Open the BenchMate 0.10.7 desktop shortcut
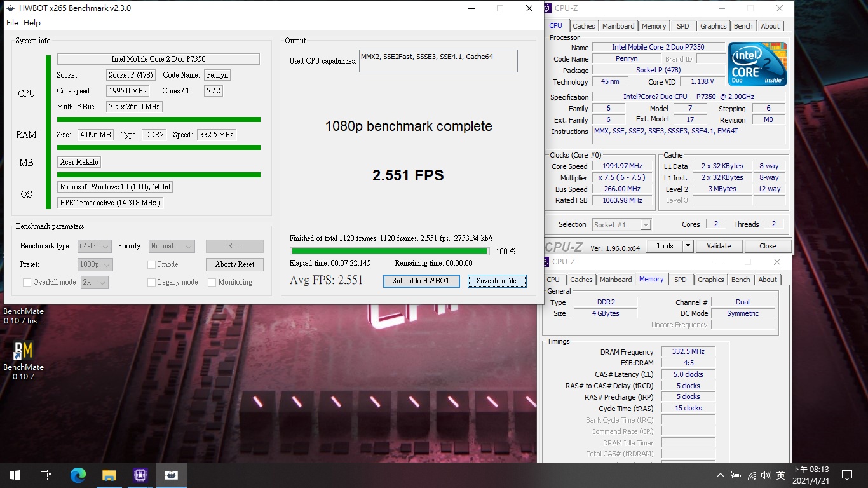 [24, 361]
